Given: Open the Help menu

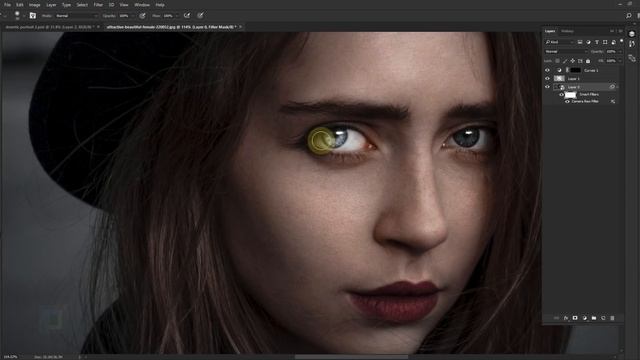Looking at the screenshot, I should [160, 5].
